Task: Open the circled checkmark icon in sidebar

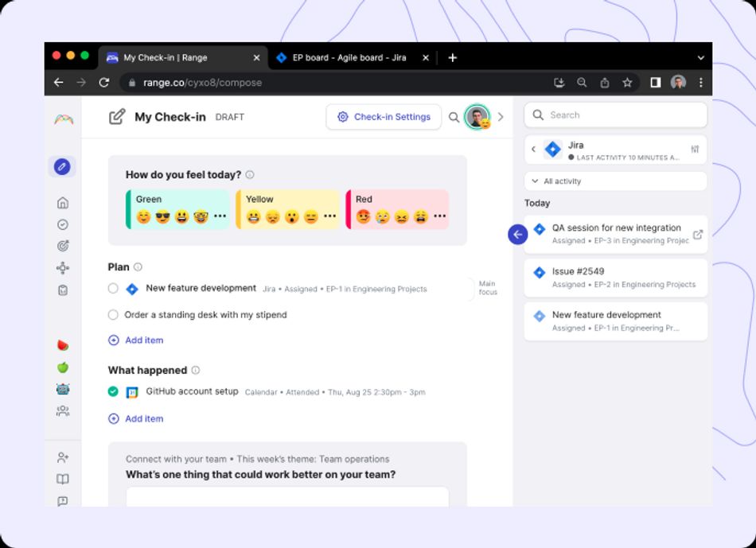Action: [x=63, y=224]
